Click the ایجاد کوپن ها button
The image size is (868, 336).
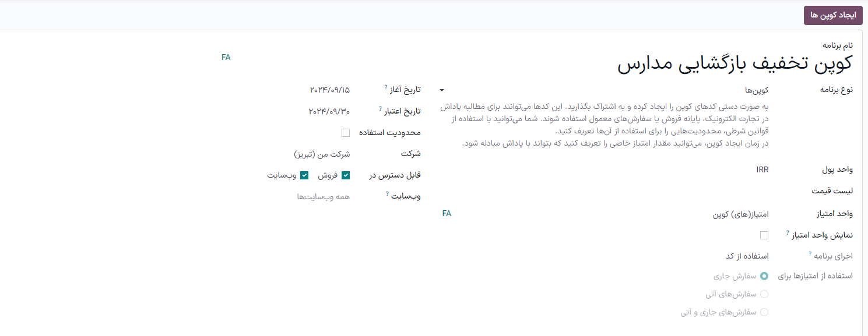(833, 16)
